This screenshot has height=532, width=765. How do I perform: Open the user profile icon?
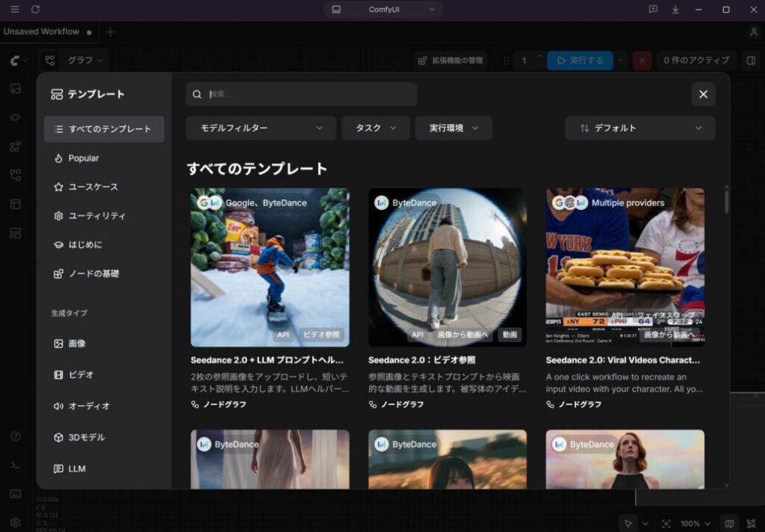[x=753, y=31]
